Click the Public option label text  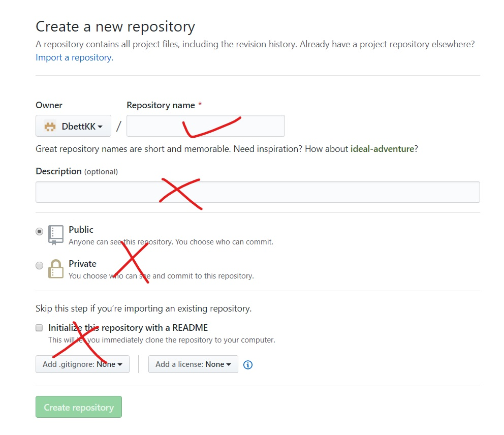(81, 230)
